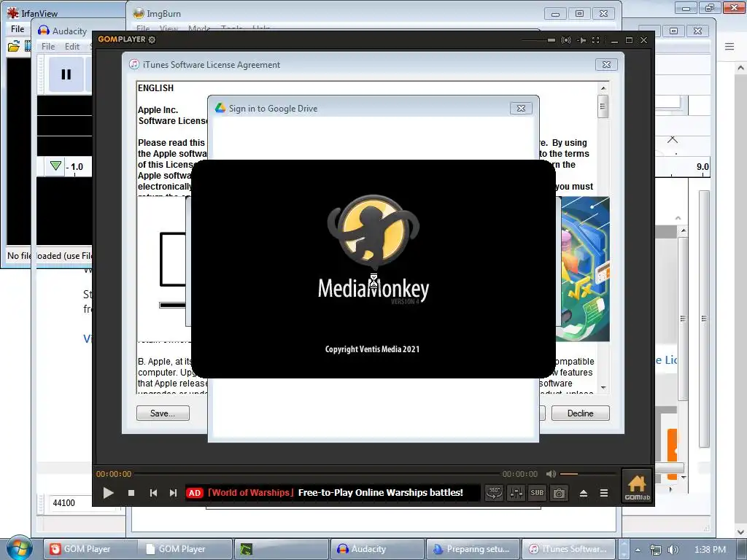Adjust the GOM Player volume slider

(587, 474)
